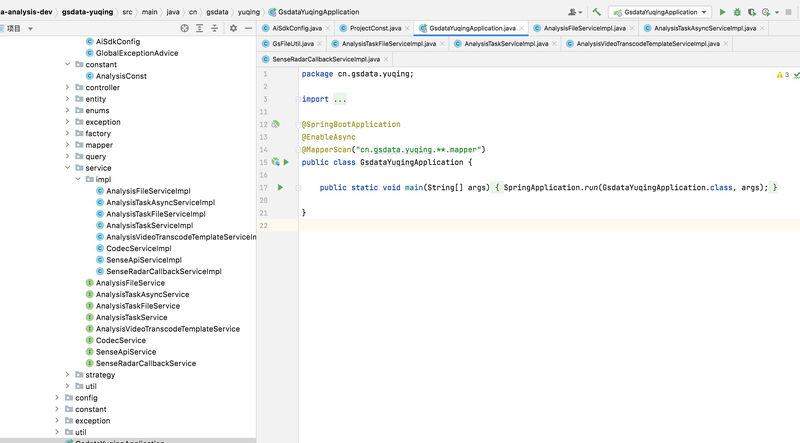
Task: Expand the mapper folder
Action: tap(67, 145)
